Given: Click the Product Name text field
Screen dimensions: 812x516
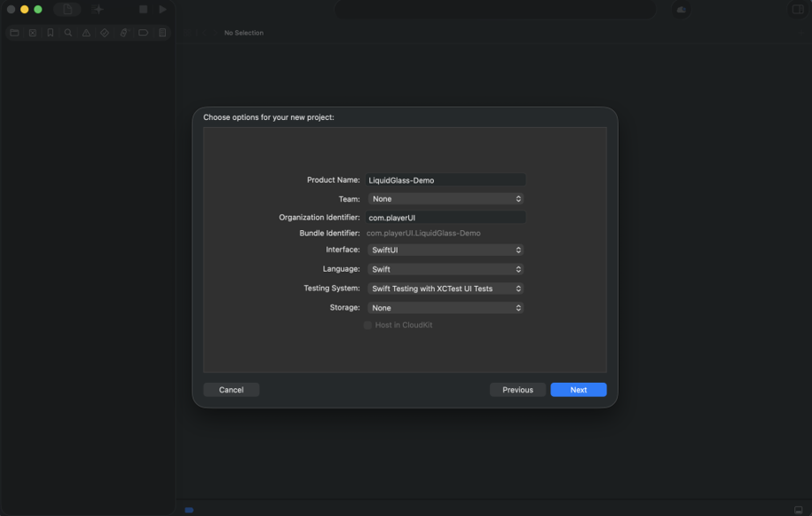Looking at the screenshot, I should pyautogui.click(x=446, y=180).
